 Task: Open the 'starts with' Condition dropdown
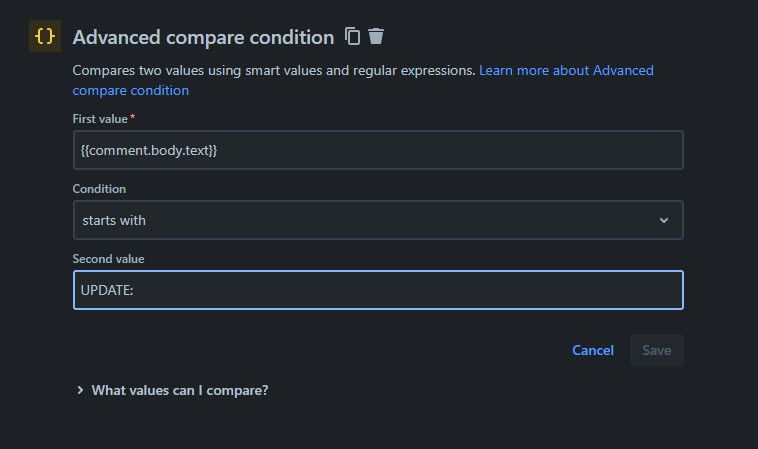pos(378,220)
